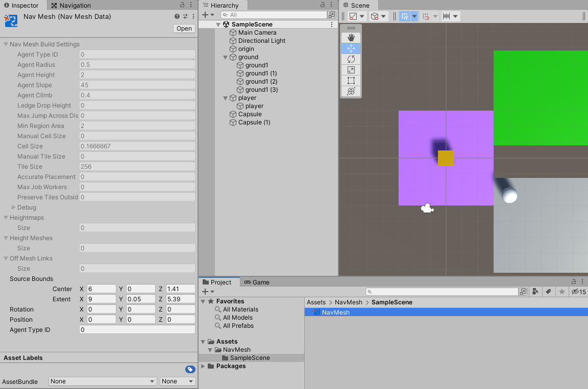588x389 pixels.
Task: Toggle hidden packages visibility counter
Action: 578,292
